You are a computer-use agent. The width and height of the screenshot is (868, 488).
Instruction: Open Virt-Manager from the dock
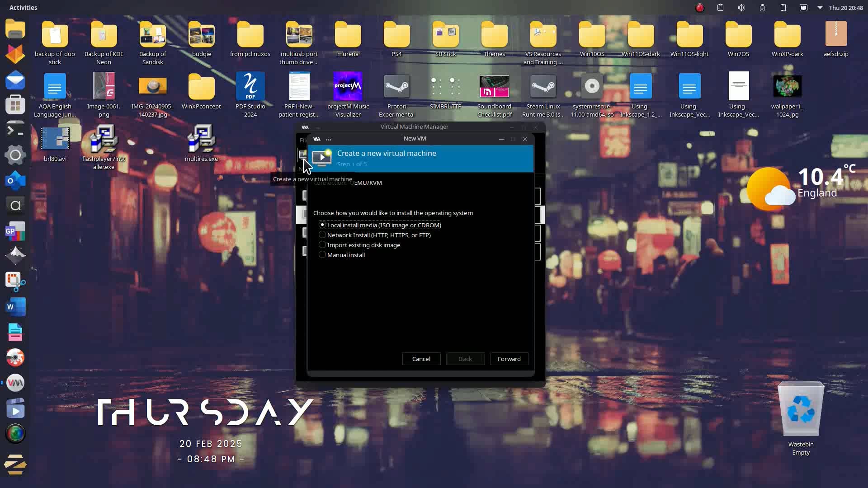coord(15,383)
